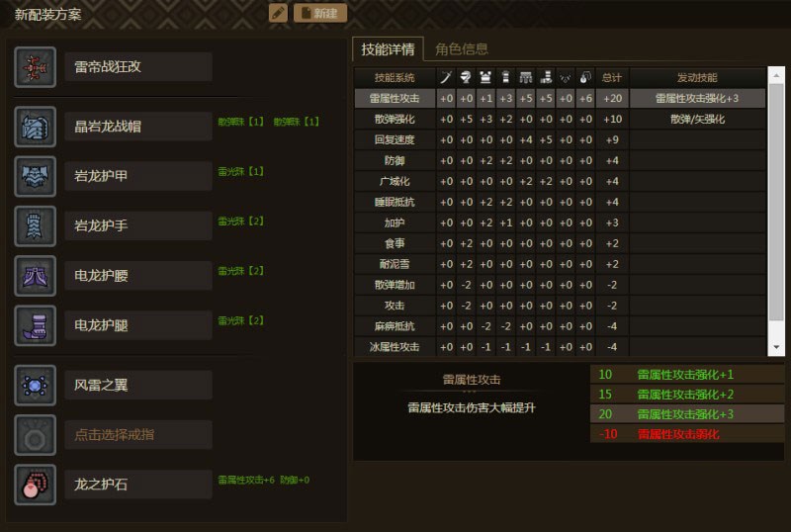Click the chest armor column header icon
Screen dimensions: 791x532
(x=485, y=77)
